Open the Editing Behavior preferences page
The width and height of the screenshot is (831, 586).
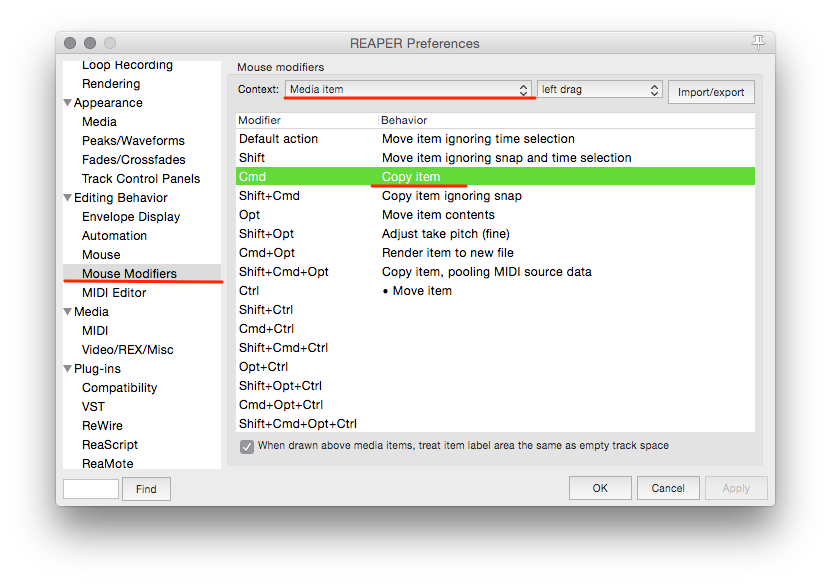(x=121, y=198)
